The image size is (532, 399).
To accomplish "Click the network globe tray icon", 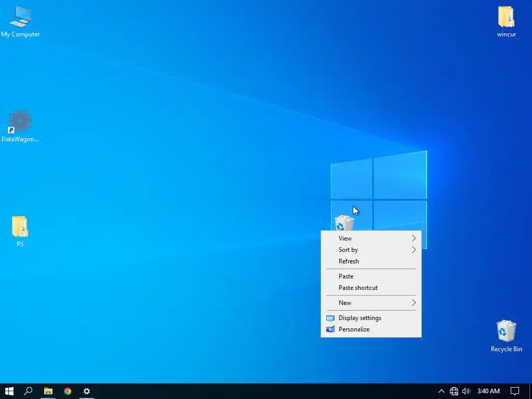I will click(454, 391).
